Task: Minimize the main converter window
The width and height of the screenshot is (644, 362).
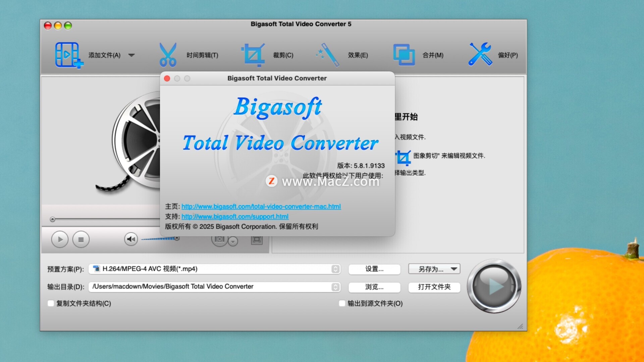Action: tap(58, 26)
